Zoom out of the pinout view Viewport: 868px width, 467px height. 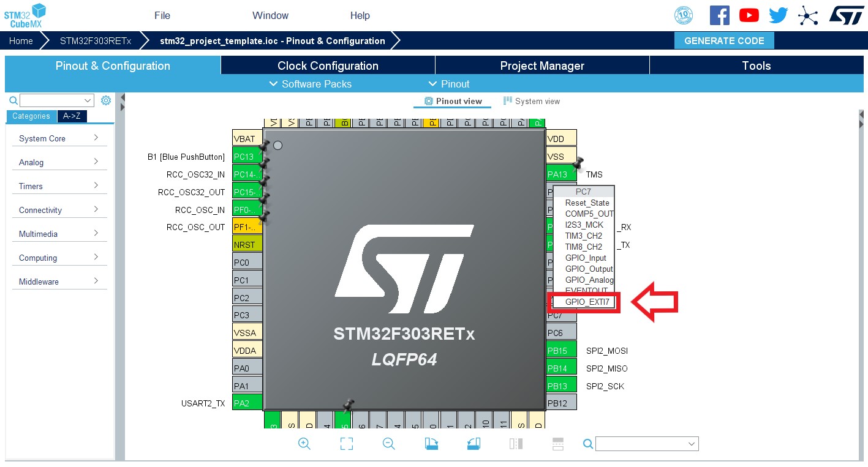pyautogui.click(x=389, y=444)
